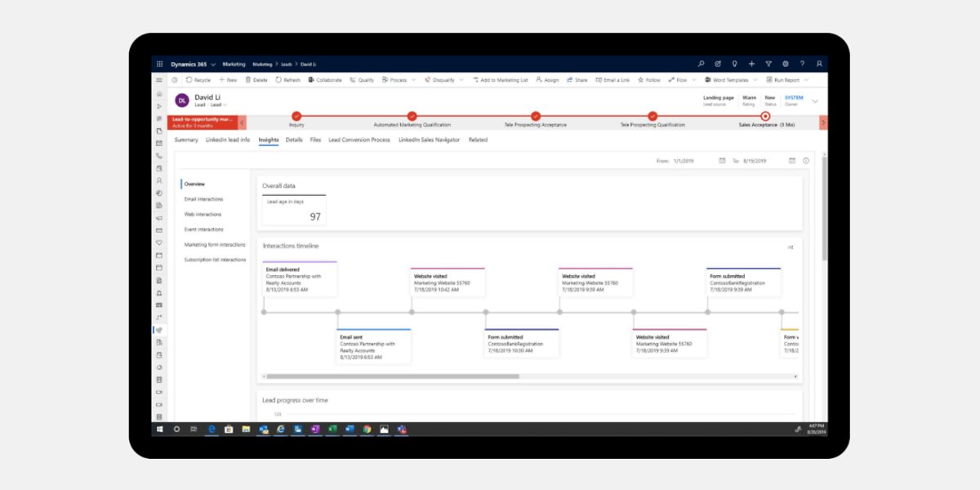Switch to the Details tab

point(294,140)
